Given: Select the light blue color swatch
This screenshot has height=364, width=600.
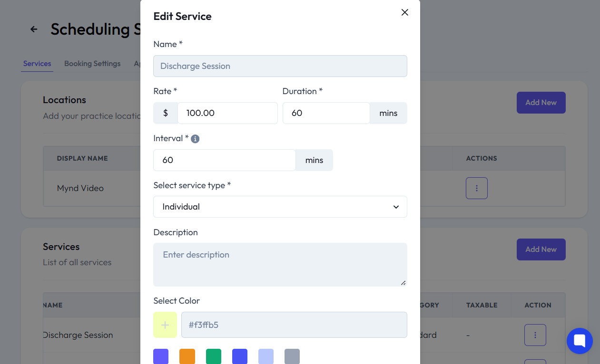Looking at the screenshot, I should pyautogui.click(x=266, y=356).
